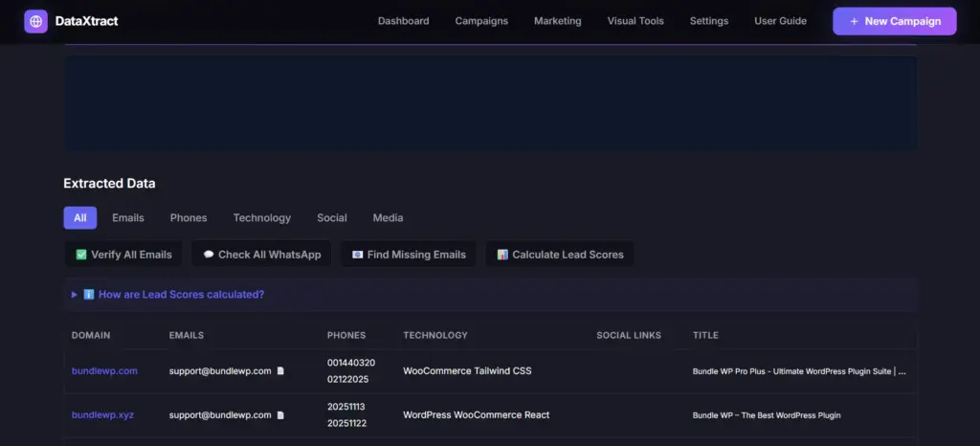Click Find Missing Emails button
This screenshot has height=446, width=980.
tap(408, 255)
